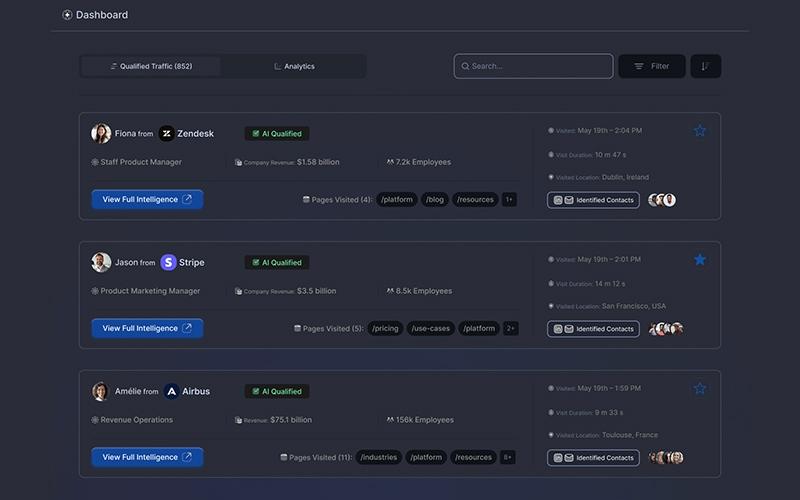800x500 pixels.
Task: Click the Revenue Operations role icon
Action: (95, 420)
